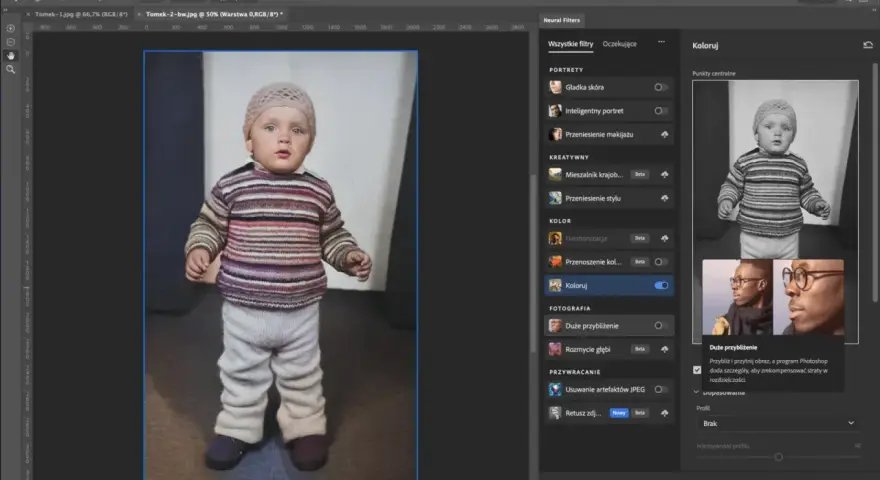Uncheck the checkbox below the preview image
The height and width of the screenshot is (480, 880).
tap(697, 370)
